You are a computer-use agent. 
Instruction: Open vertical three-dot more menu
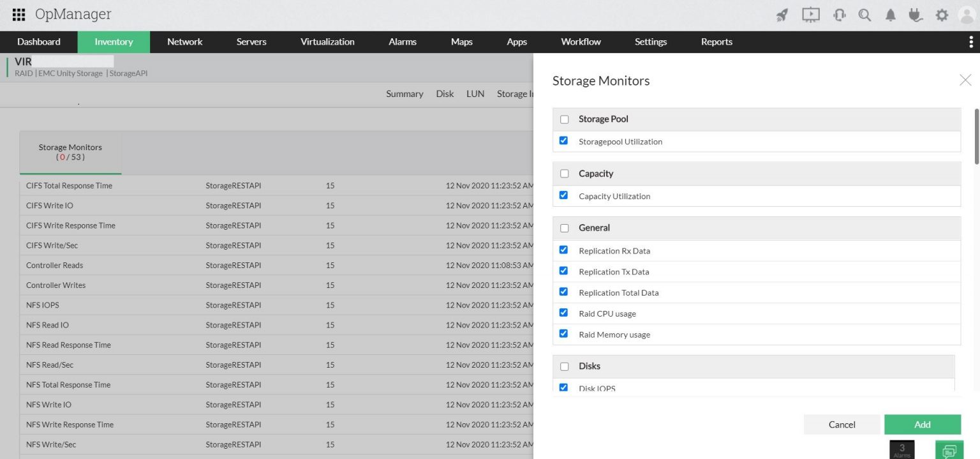coord(971,42)
